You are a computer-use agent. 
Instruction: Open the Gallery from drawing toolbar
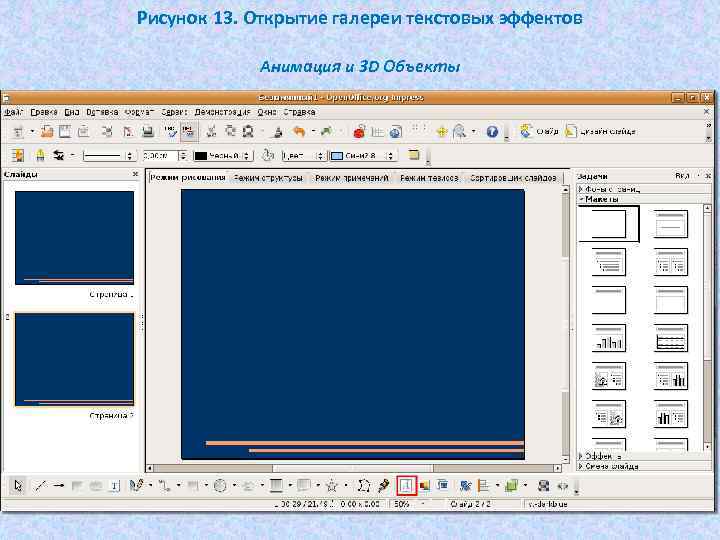click(x=443, y=484)
